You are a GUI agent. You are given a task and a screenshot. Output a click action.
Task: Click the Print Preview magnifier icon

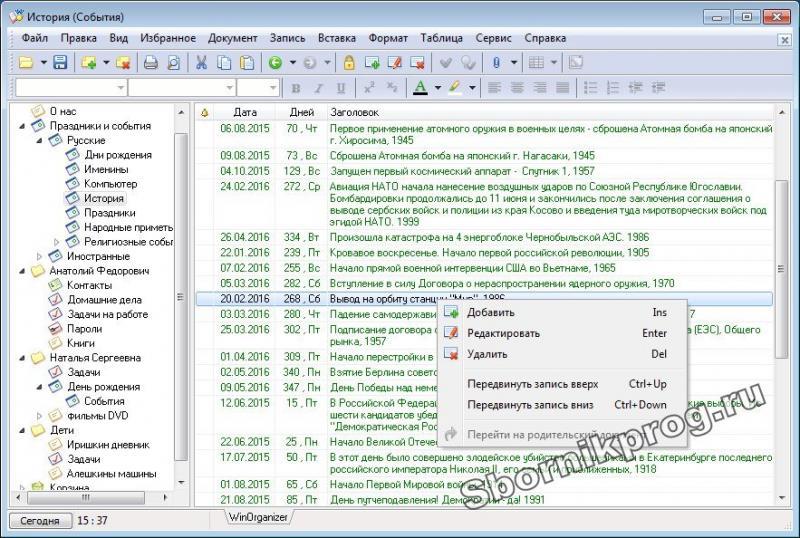coord(174,63)
